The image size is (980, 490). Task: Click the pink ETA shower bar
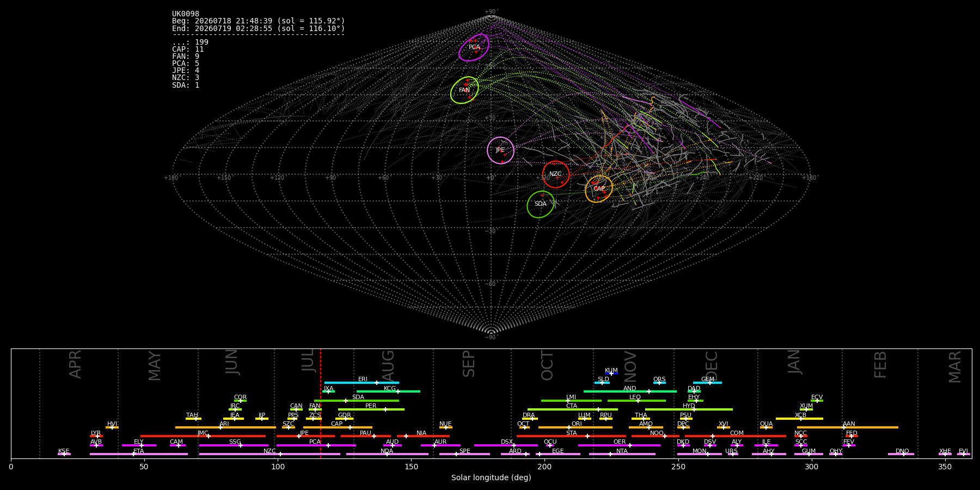tap(139, 454)
